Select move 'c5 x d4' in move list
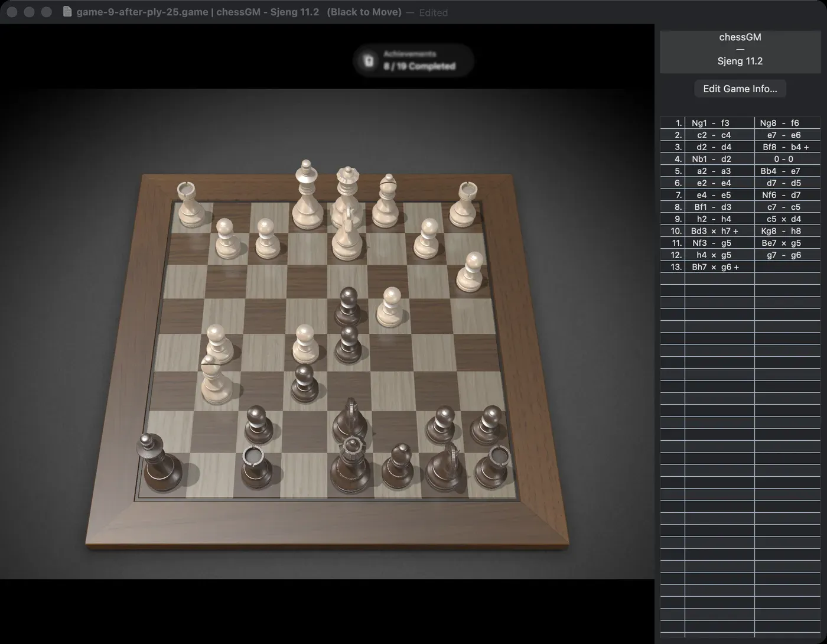Viewport: 827px width, 644px height. pos(783,219)
